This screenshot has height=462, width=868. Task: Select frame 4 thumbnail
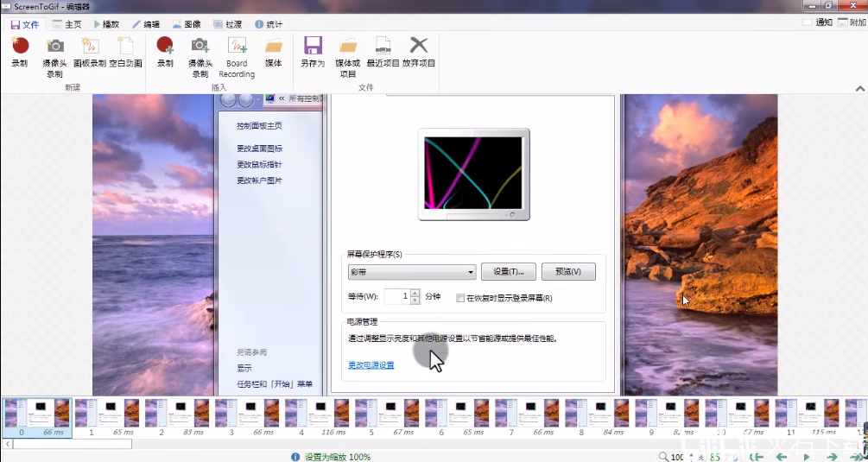pyautogui.click(x=317, y=418)
